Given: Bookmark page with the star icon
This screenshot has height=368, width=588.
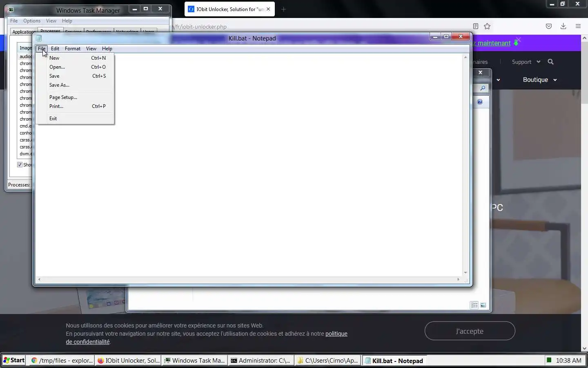Looking at the screenshot, I should 487,26.
